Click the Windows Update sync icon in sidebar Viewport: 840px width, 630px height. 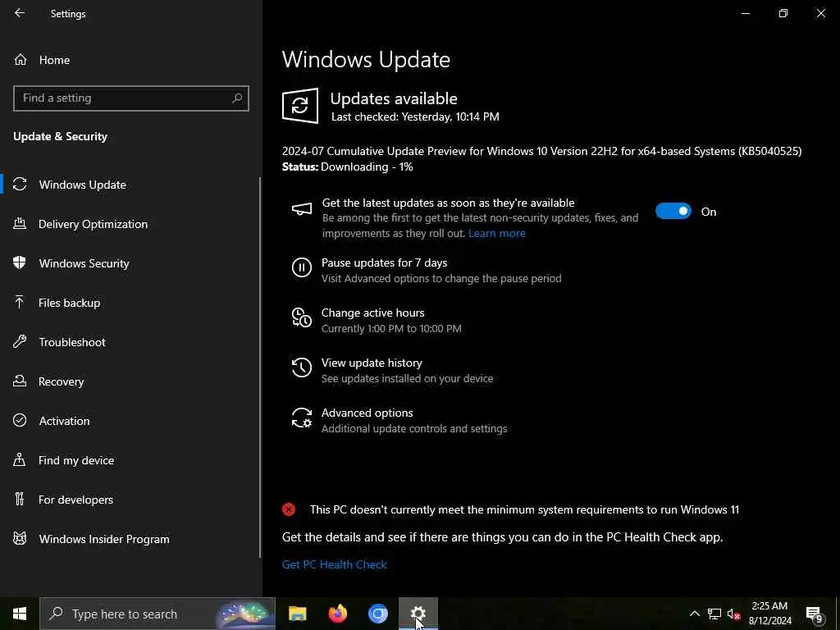[x=20, y=185]
